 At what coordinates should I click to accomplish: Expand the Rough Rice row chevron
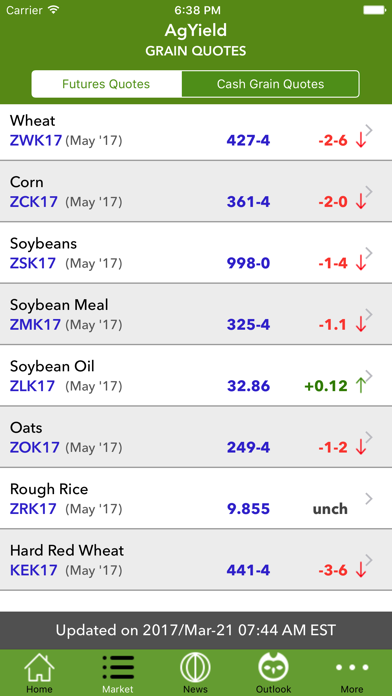(369, 498)
